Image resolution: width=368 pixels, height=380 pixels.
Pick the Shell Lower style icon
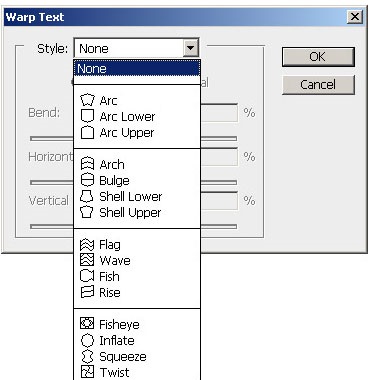[87, 196]
